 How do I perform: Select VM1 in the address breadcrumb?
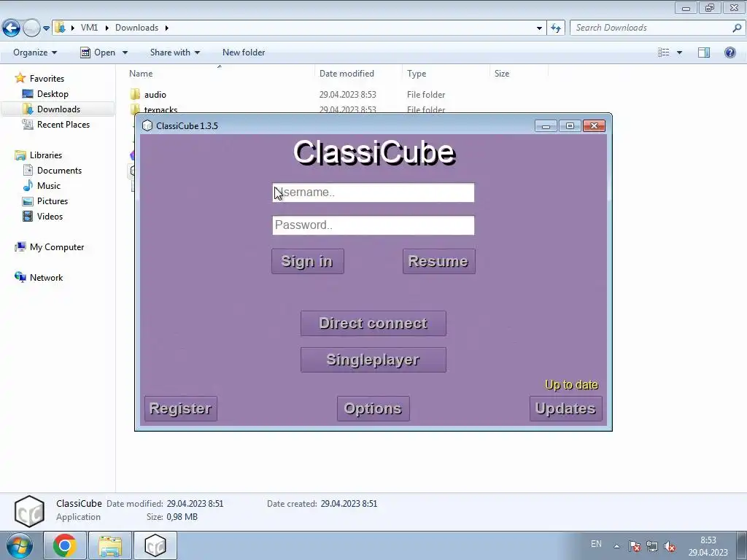tap(89, 28)
